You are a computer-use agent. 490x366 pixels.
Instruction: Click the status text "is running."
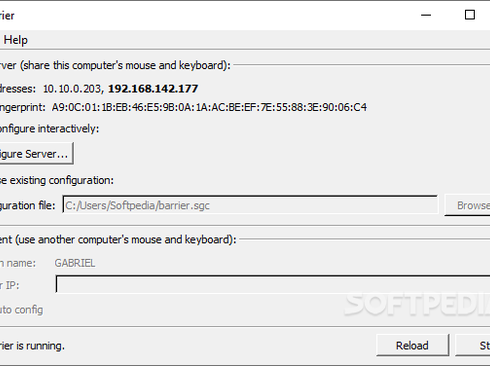point(40,346)
